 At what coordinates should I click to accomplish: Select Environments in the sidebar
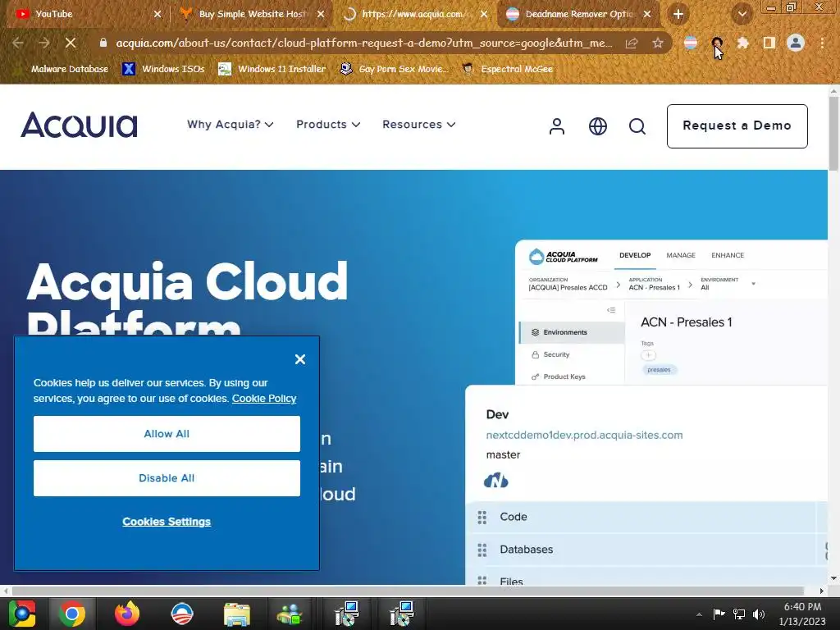(572, 333)
